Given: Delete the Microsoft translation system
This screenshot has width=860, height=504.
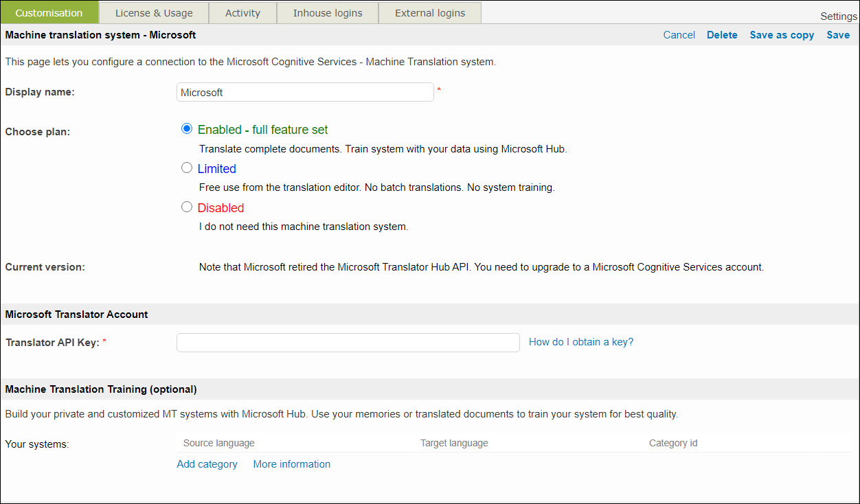Looking at the screenshot, I should pos(722,34).
